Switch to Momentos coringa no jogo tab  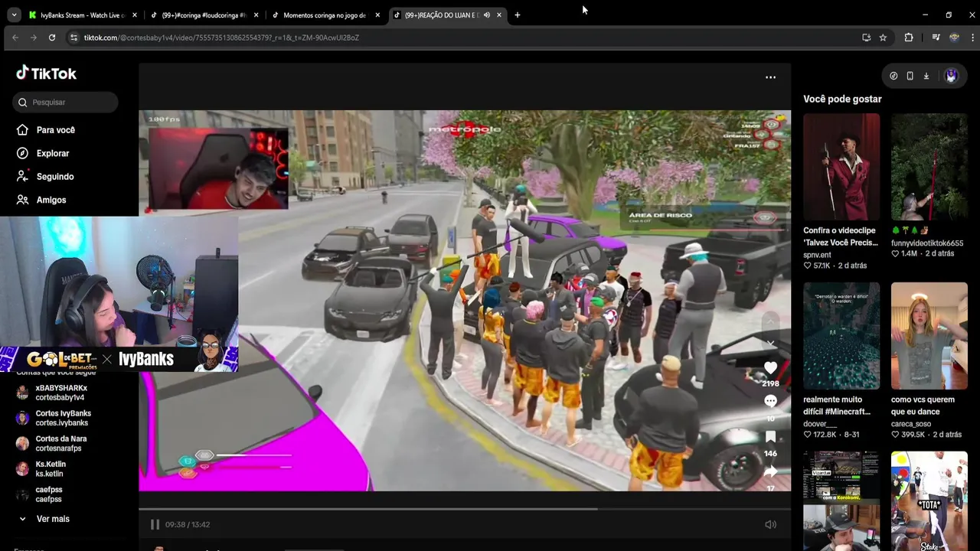point(325,15)
